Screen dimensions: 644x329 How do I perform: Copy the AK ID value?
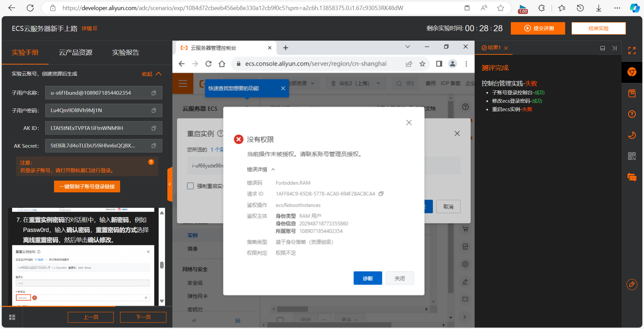click(x=154, y=128)
